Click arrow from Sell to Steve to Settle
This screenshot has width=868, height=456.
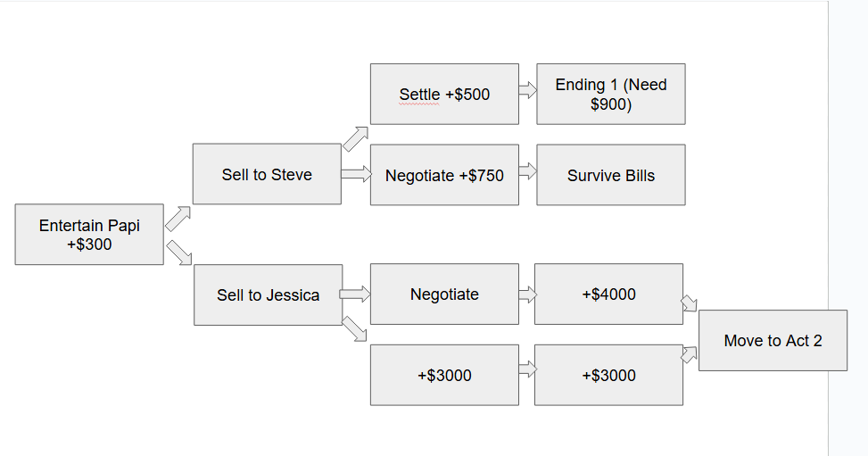(x=355, y=138)
